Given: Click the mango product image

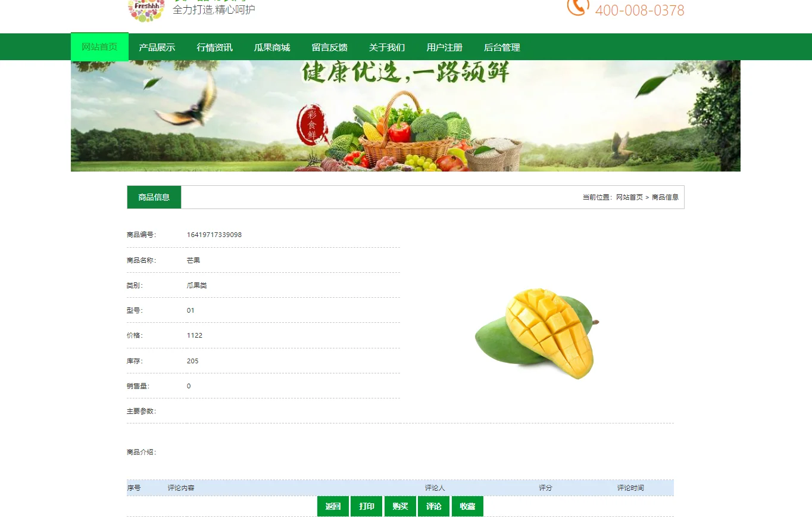Looking at the screenshot, I should (x=536, y=334).
